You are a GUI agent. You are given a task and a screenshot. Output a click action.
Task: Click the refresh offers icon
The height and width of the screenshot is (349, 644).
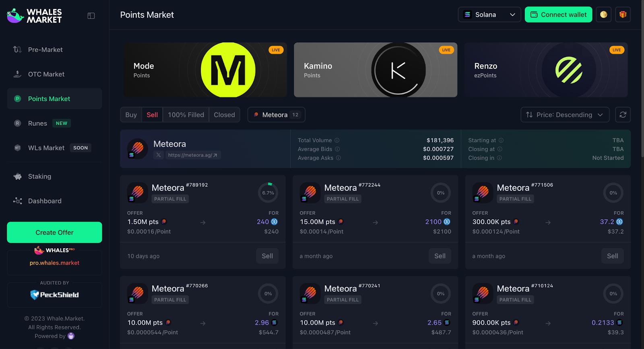point(623,115)
